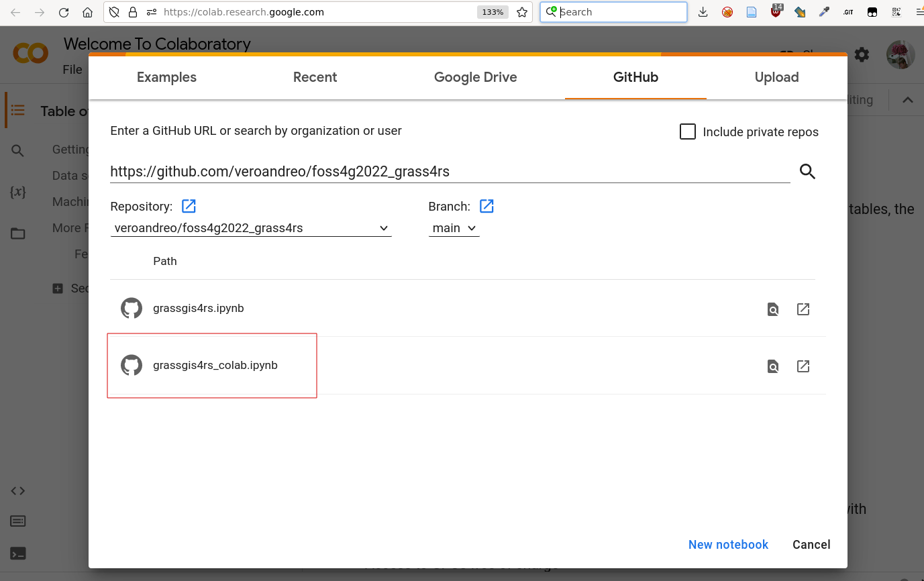The width and height of the screenshot is (924, 581).
Task: Open the browser downloads panel
Action: point(703,12)
